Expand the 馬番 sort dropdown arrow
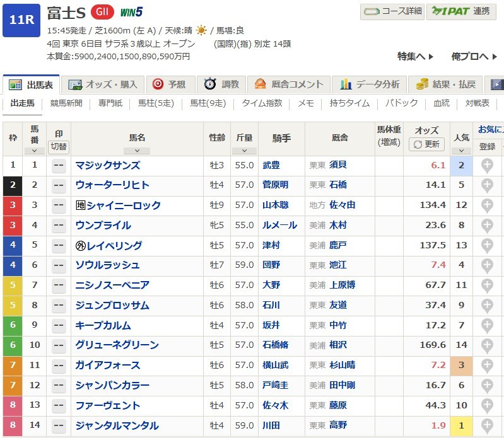The height and width of the screenshot is (438, 504). pyautogui.click(x=34, y=151)
